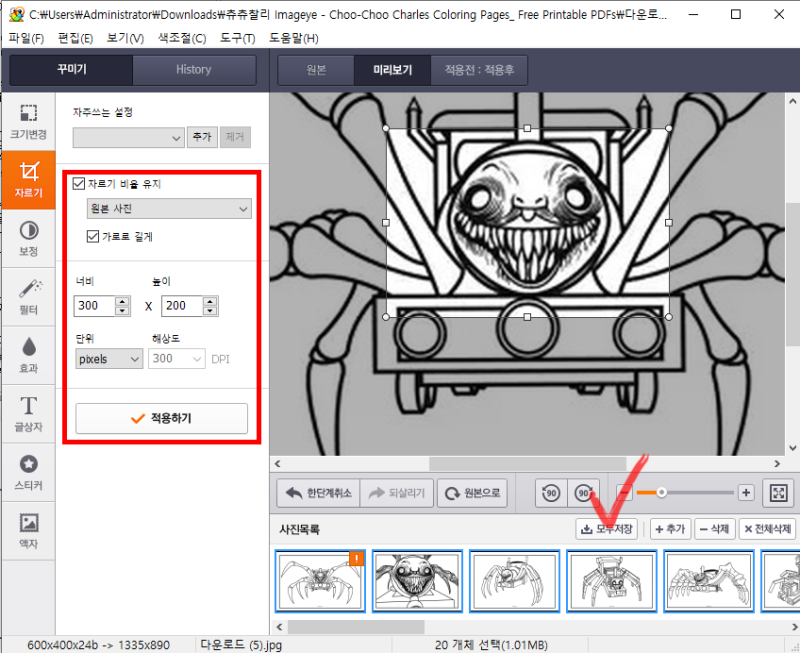The width and height of the screenshot is (800, 653).
Task: Click the fit-to-screen icon
Action: tap(779, 493)
